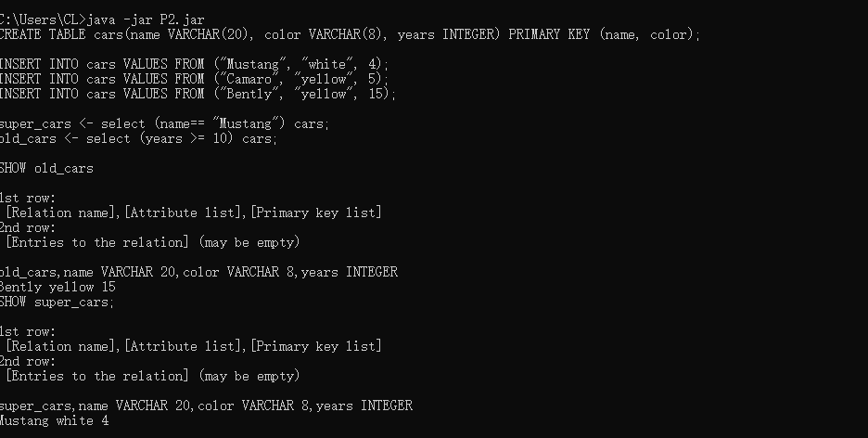Screen dimensions: 868x438
Task: Click the old_cars attribute header output line
Action: pyautogui.click(x=198, y=273)
